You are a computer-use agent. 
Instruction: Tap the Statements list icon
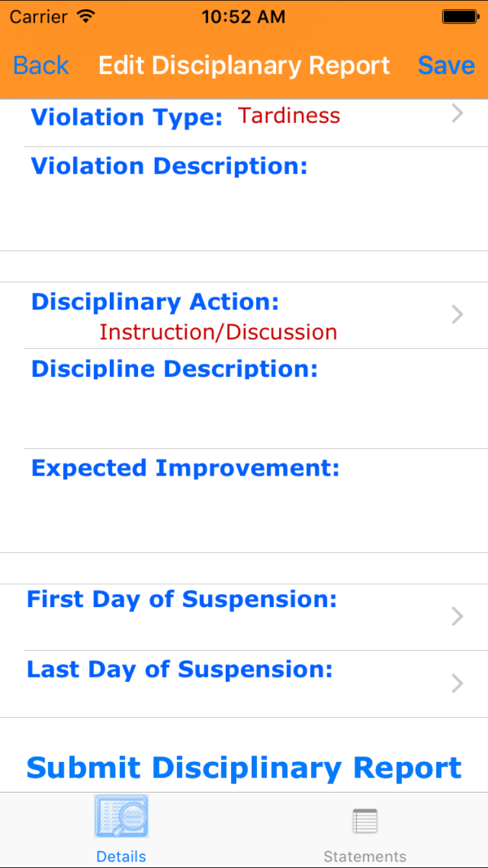click(365, 821)
